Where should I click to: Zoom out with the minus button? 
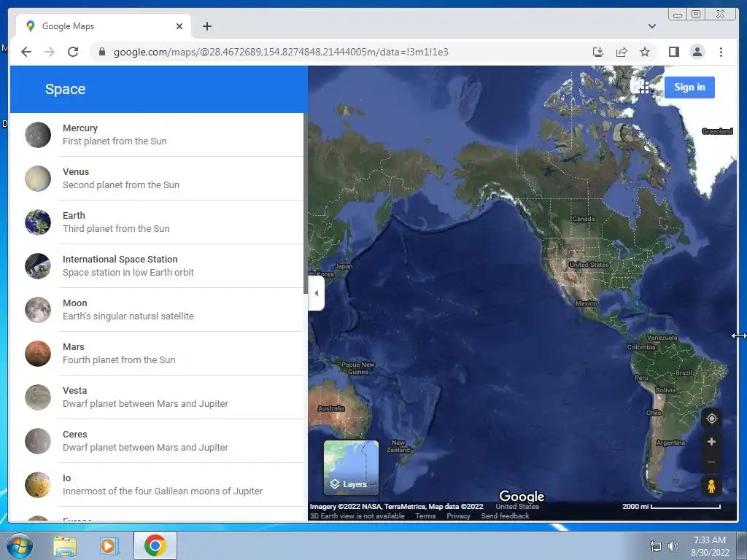pyautogui.click(x=712, y=462)
